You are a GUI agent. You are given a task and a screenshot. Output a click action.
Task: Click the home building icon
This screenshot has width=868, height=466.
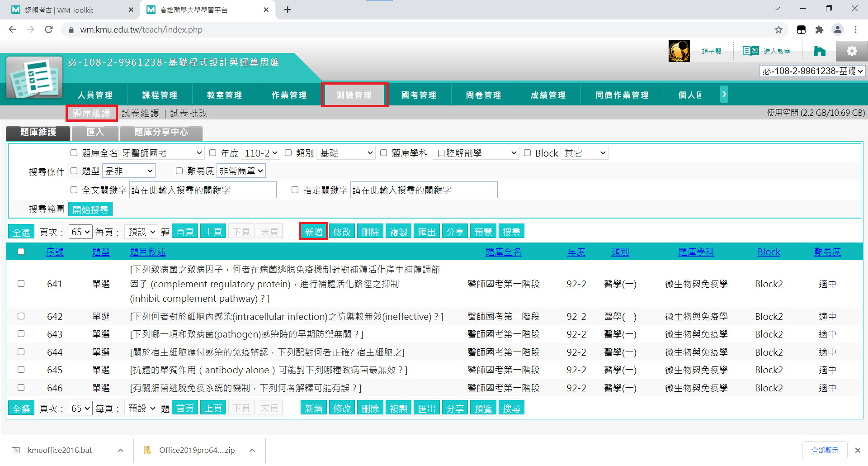[819, 51]
